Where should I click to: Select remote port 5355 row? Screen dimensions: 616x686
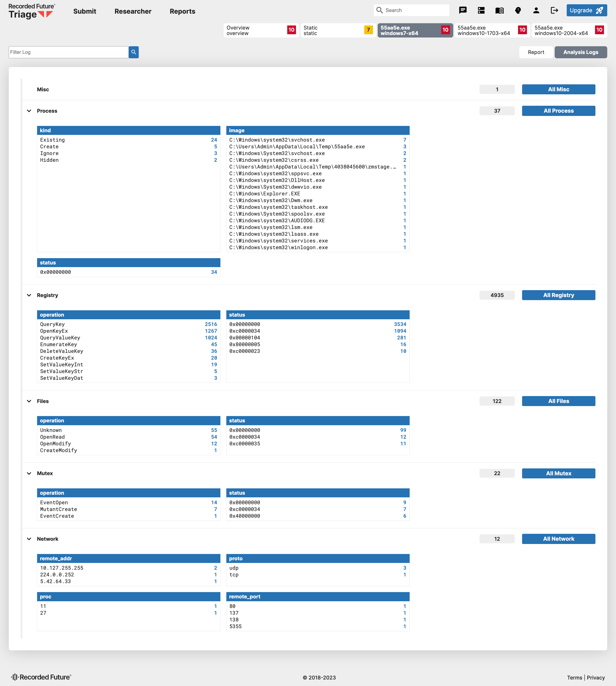pos(318,627)
